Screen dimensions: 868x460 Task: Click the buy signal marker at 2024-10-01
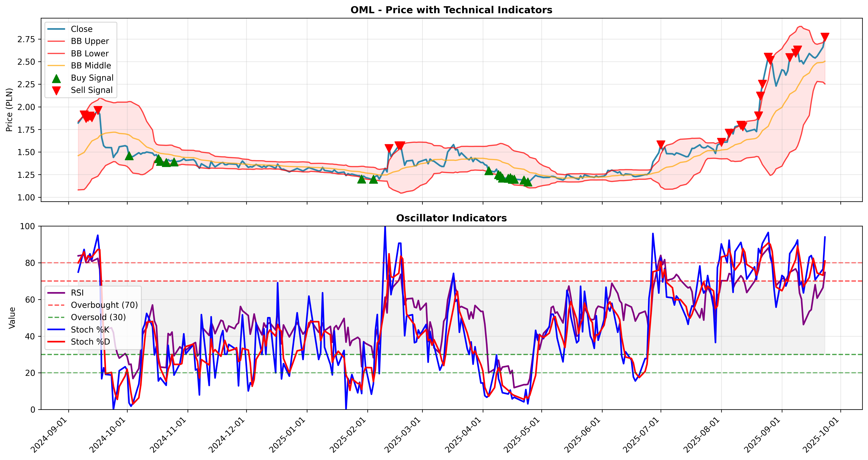tap(129, 155)
